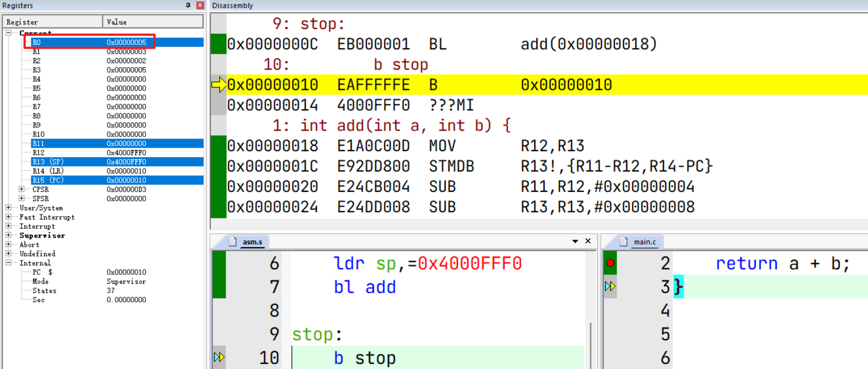868x369 pixels.
Task: Click the 'stop:' label in asm.s line 9
Action: click(x=317, y=334)
